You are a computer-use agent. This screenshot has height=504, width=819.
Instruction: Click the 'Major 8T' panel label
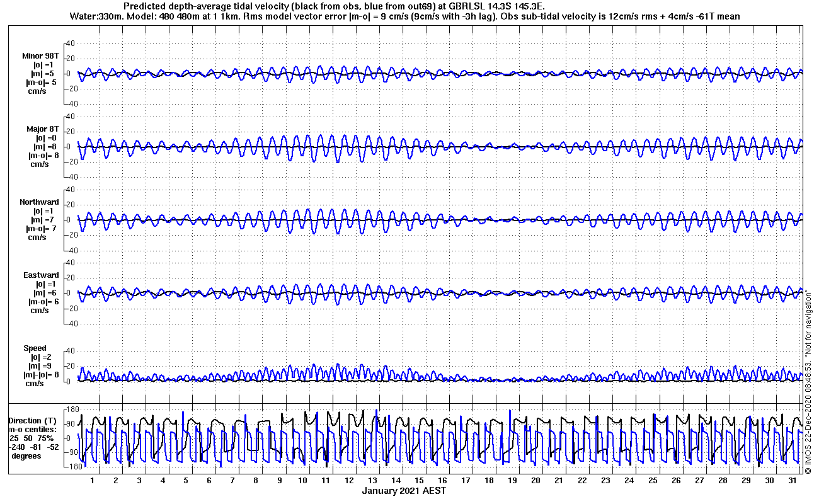click(43, 129)
